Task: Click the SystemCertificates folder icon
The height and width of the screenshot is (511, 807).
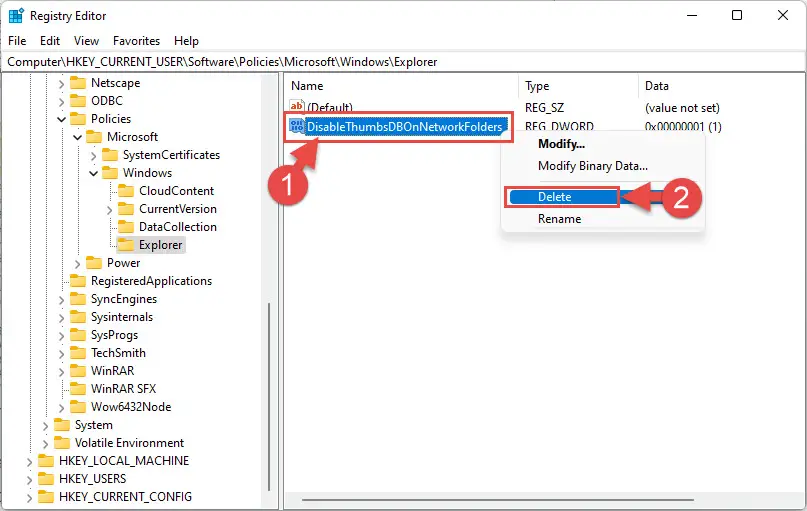Action: (x=110, y=155)
